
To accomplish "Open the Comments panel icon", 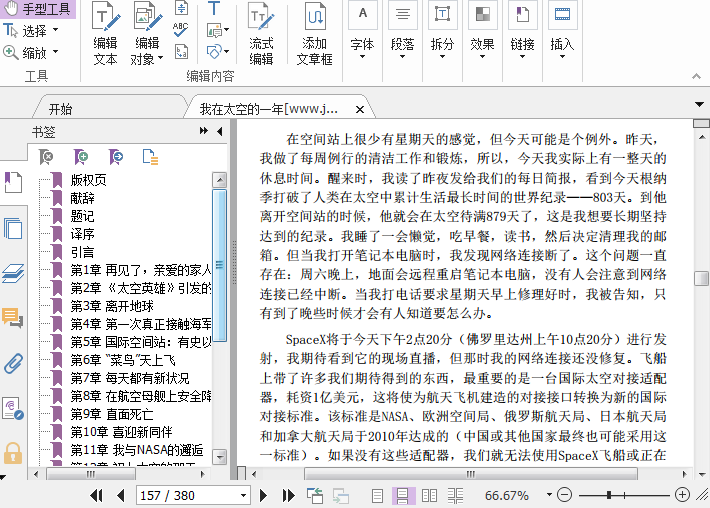I will click(x=13, y=318).
